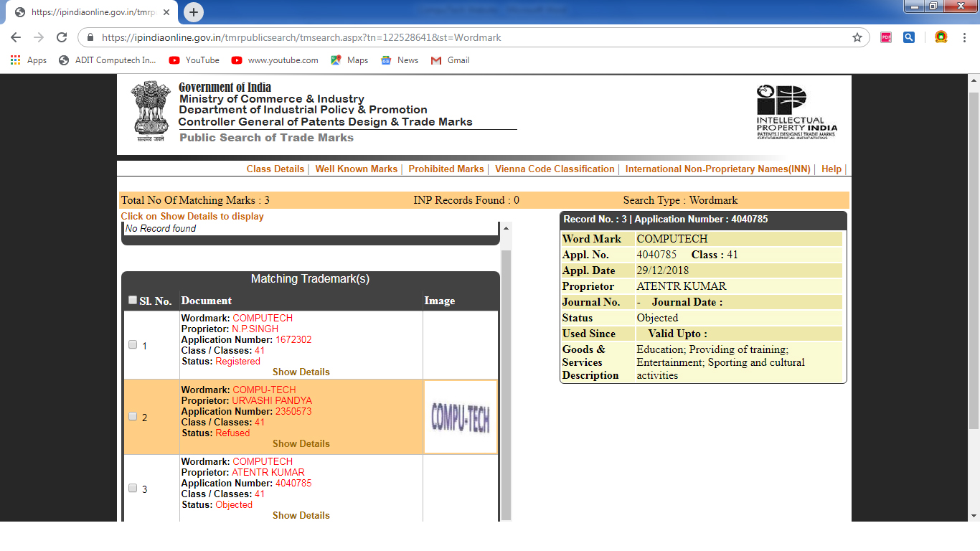Click the Intellectual Property India logo
980x551 pixels.
point(796,111)
